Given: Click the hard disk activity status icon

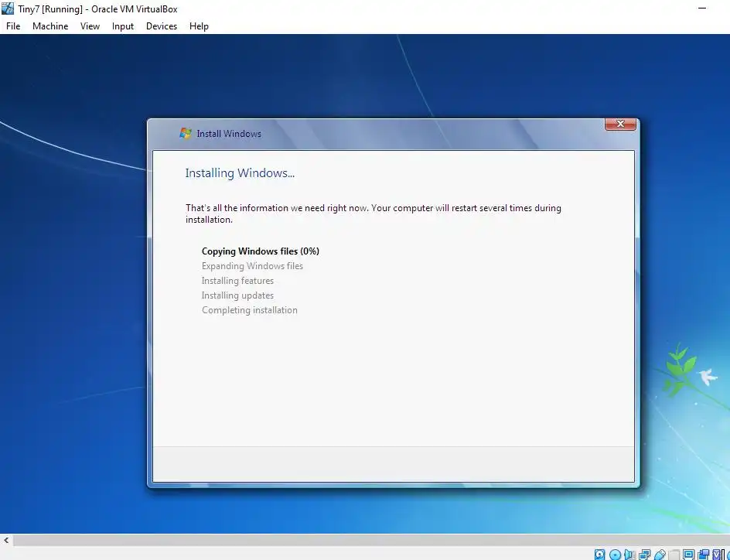Looking at the screenshot, I should (x=599, y=555).
